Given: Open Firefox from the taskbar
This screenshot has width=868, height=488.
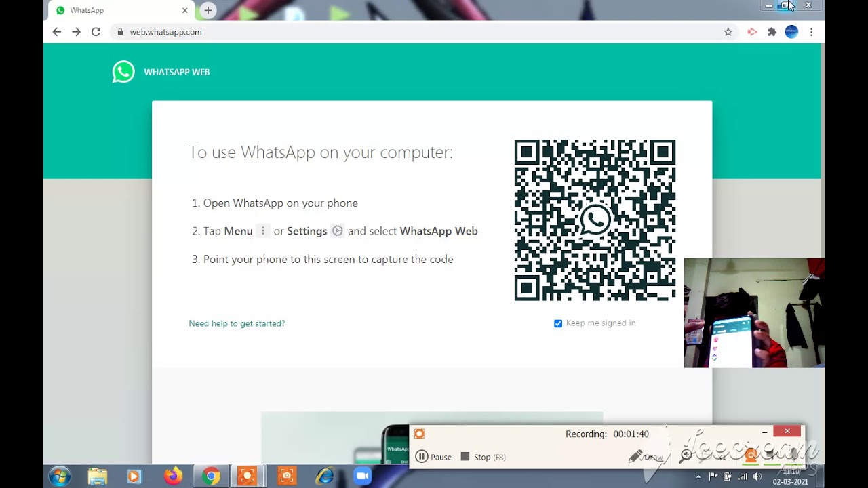Looking at the screenshot, I should [173, 476].
